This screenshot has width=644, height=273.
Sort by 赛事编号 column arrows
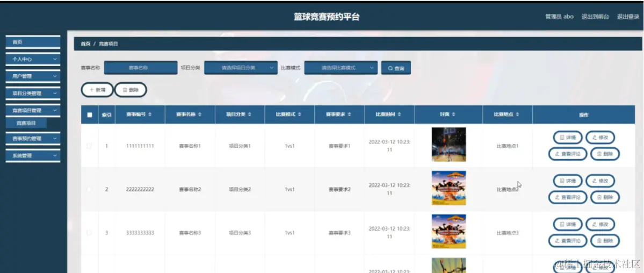tap(150, 114)
